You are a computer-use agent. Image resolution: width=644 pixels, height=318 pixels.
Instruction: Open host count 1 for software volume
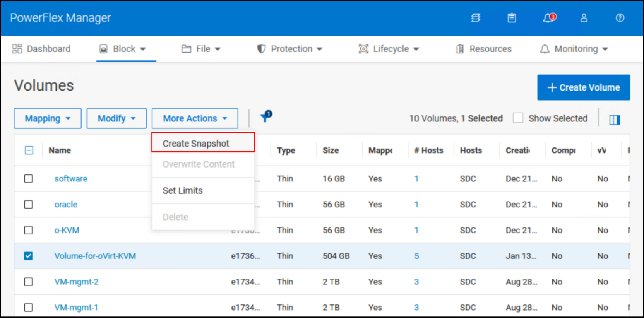coord(417,179)
